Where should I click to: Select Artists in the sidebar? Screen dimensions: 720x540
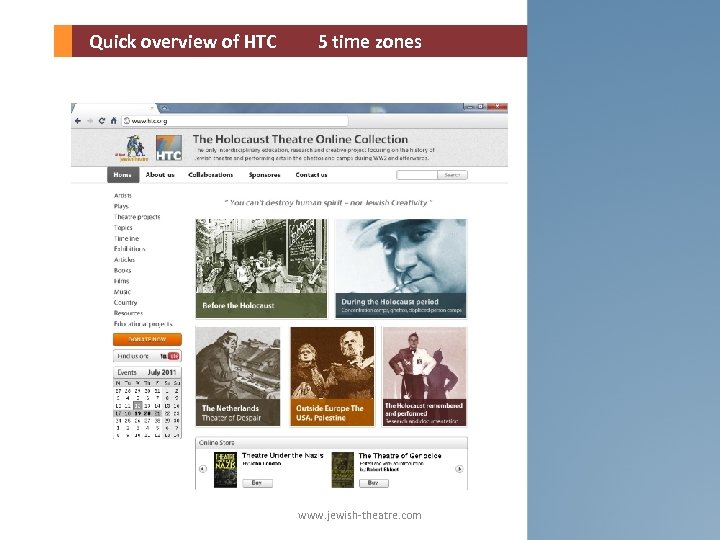123,196
